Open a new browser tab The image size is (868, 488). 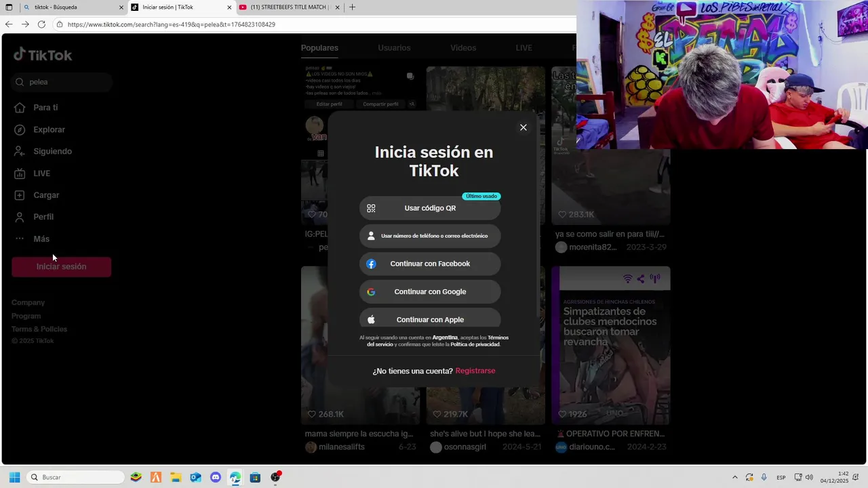352,7
